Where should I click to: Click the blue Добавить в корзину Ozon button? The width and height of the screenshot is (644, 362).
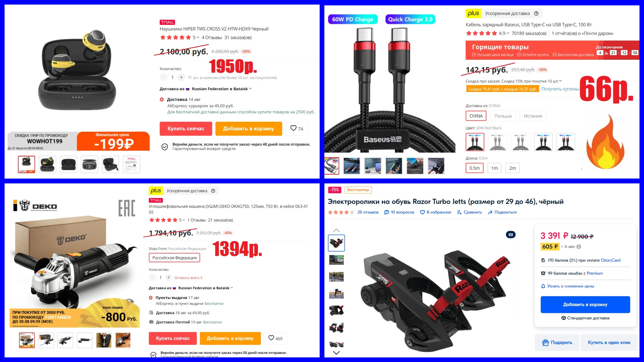(585, 305)
